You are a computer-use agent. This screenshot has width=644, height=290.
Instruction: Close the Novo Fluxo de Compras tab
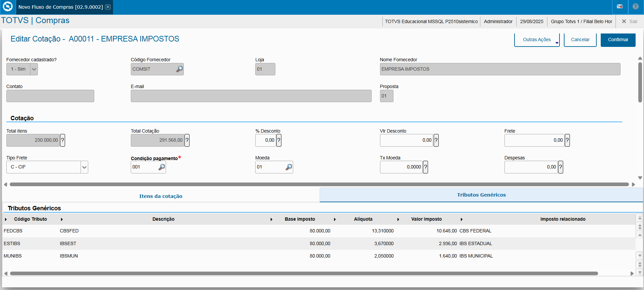pyautogui.click(x=108, y=7)
